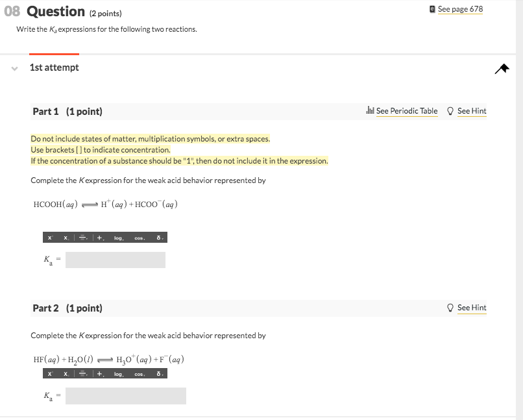
Task: Open delta symbols menu in Part 1 toolbar
Action: (x=160, y=238)
